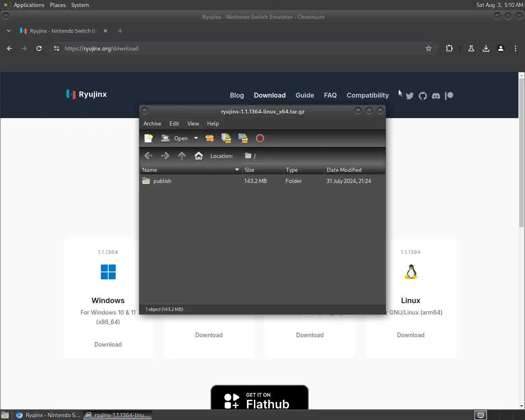Open the Guide nav link
Image resolution: width=525 pixels, height=420 pixels.
(x=305, y=95)
